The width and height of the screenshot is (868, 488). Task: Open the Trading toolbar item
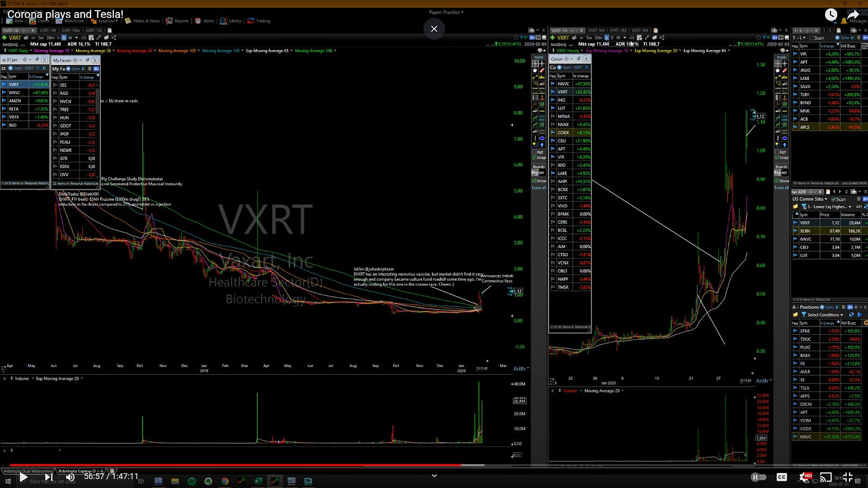tap(258, 21)
